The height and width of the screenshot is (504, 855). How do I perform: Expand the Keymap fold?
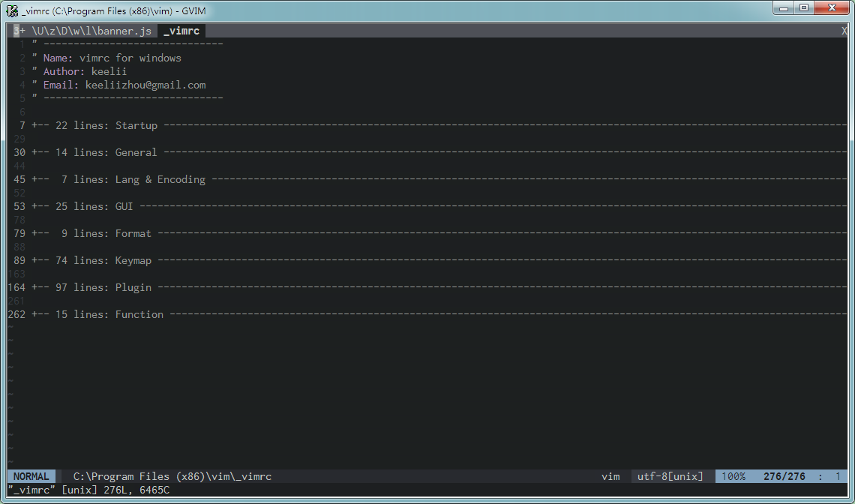click(439, 260)
